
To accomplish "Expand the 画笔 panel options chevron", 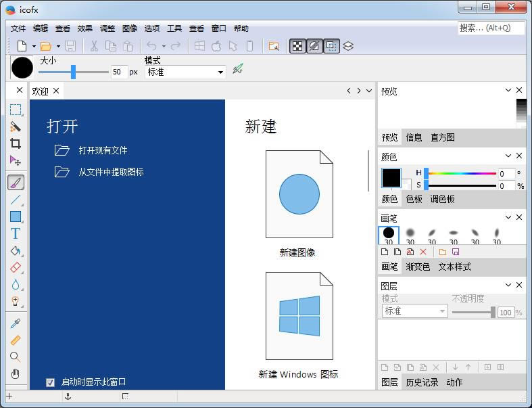I will click(508, 217).
